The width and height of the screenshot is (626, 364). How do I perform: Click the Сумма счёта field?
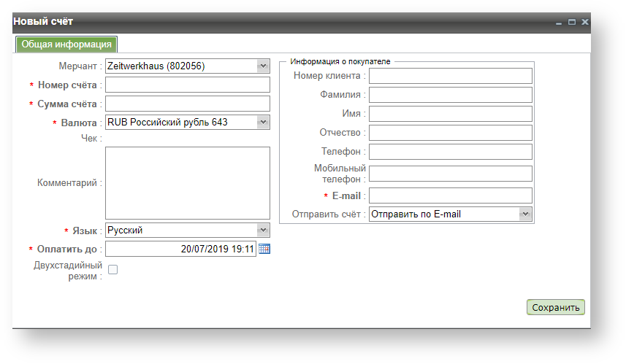coord(188,104)
